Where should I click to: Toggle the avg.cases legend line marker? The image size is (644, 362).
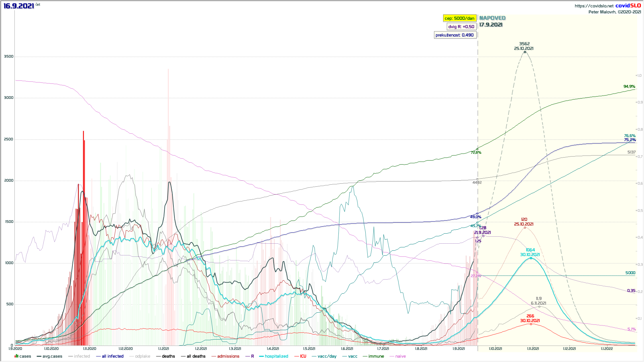pos(39,356)
